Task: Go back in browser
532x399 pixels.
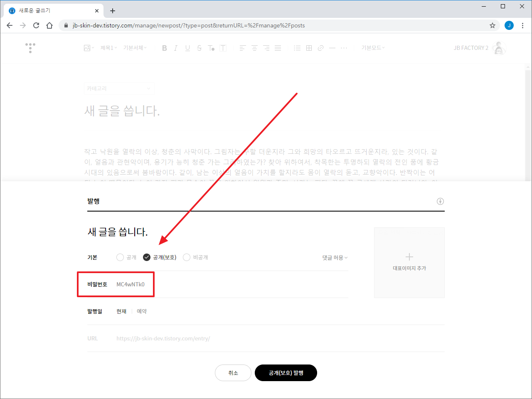Action: click(x=10, y=25)
